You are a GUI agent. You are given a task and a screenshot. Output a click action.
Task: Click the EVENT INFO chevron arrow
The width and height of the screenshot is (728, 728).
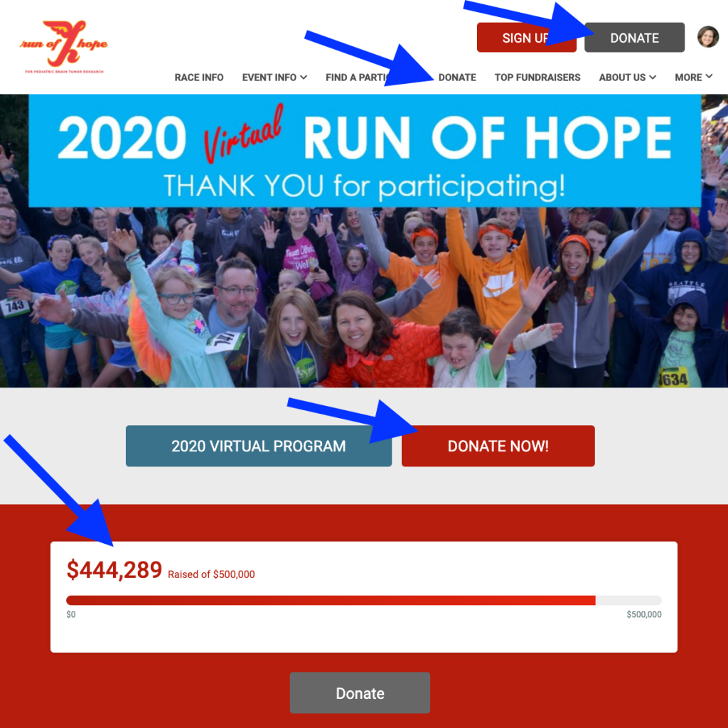coord(304,77)
